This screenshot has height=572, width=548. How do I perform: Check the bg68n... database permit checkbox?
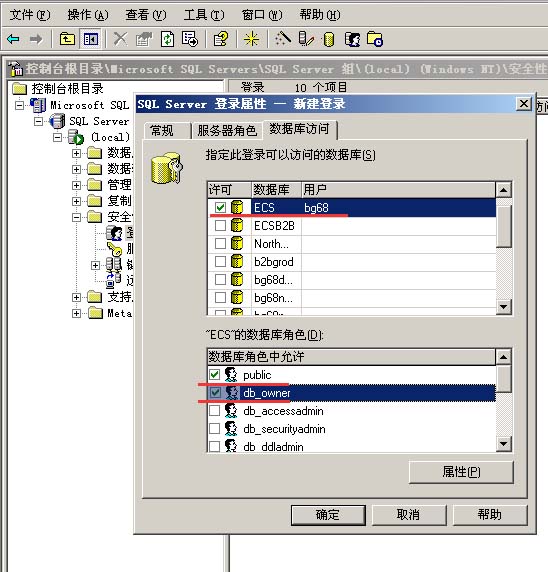pyautogui.click(x=220, y=298)
